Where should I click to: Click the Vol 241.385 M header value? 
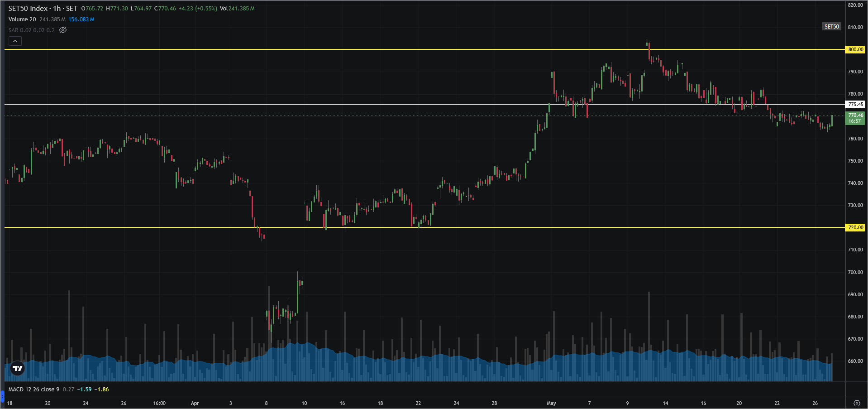[237, 9]
